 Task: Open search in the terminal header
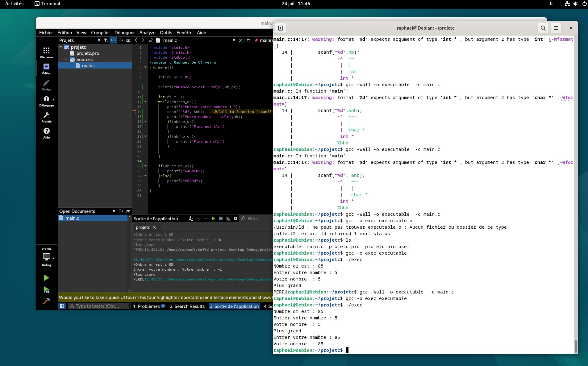543,28
